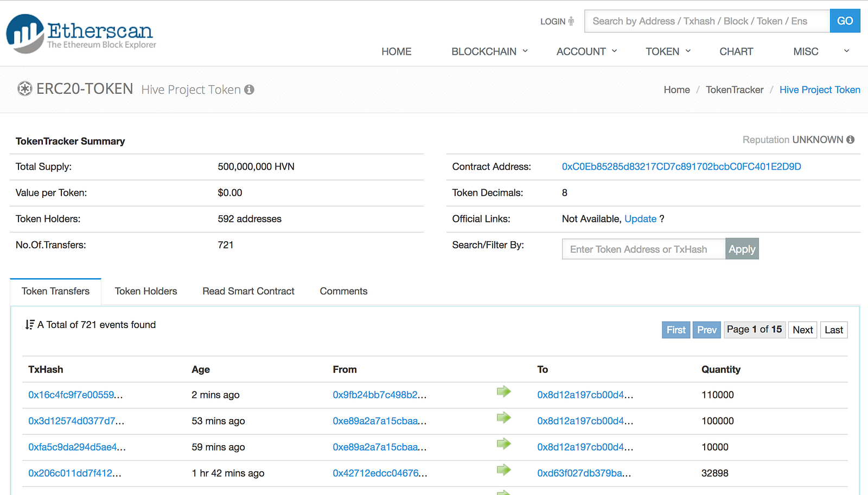Image resolution: width=868 pixels, height=495 pixels.
Task: Click the sort order icon near events found
Action: (x=30, y=325)
